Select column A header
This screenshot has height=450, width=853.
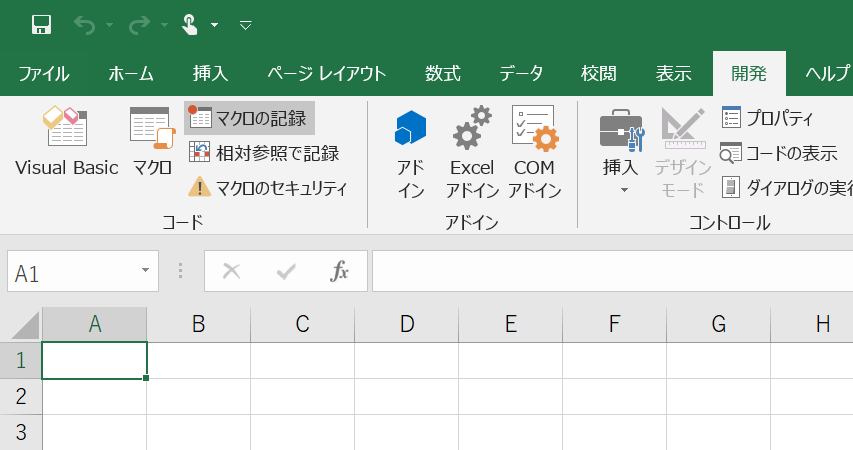tap(95, 324)
